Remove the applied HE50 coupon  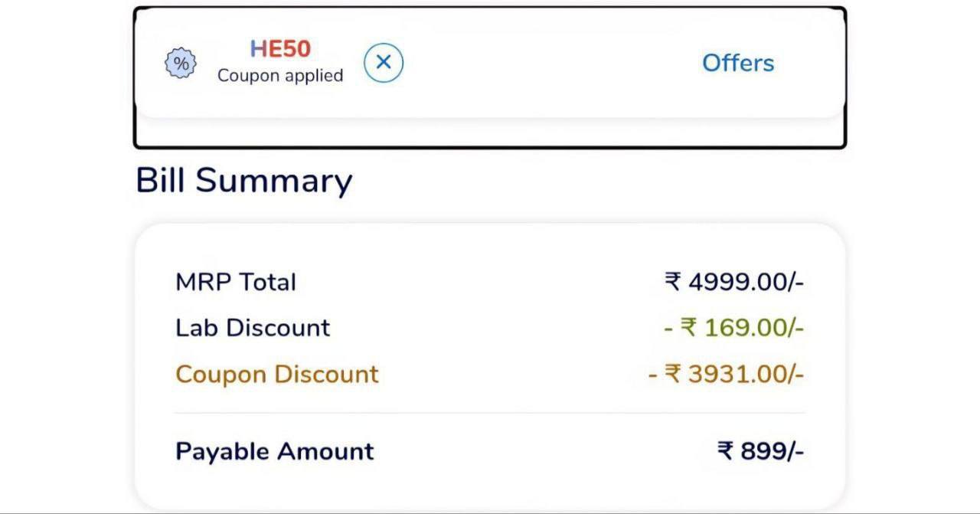(384, 63)
